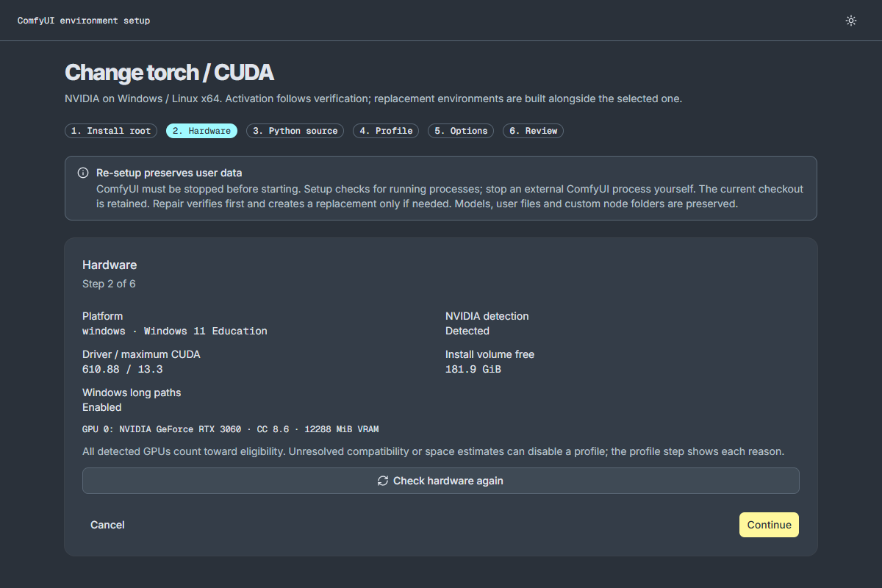Click the ComfyUI environment setup title

click(x=84, y=21)
